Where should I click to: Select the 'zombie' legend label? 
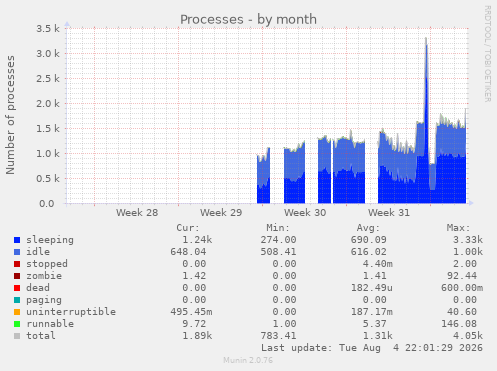pyautogui.click(x=44, y=276)
